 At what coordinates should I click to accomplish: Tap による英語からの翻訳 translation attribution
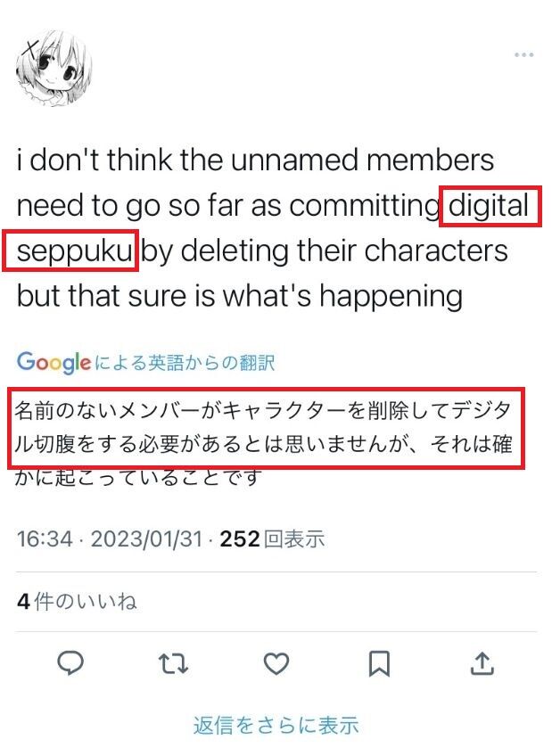coord(185,363)
